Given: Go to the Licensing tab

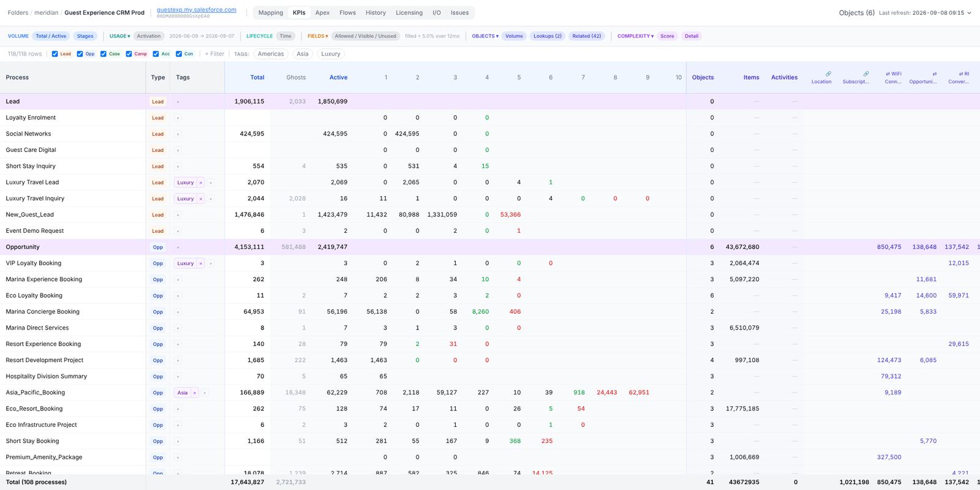Looking at the screenshot, I should [x=409, y=13].
